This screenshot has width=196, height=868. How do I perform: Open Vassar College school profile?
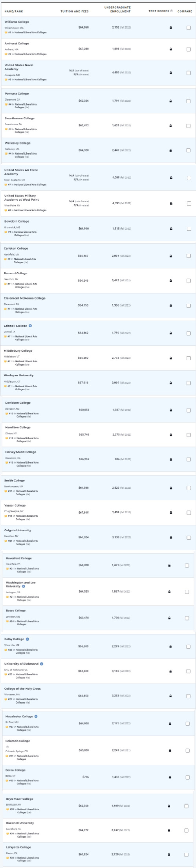pyautogui.click(x=15, y=505)
